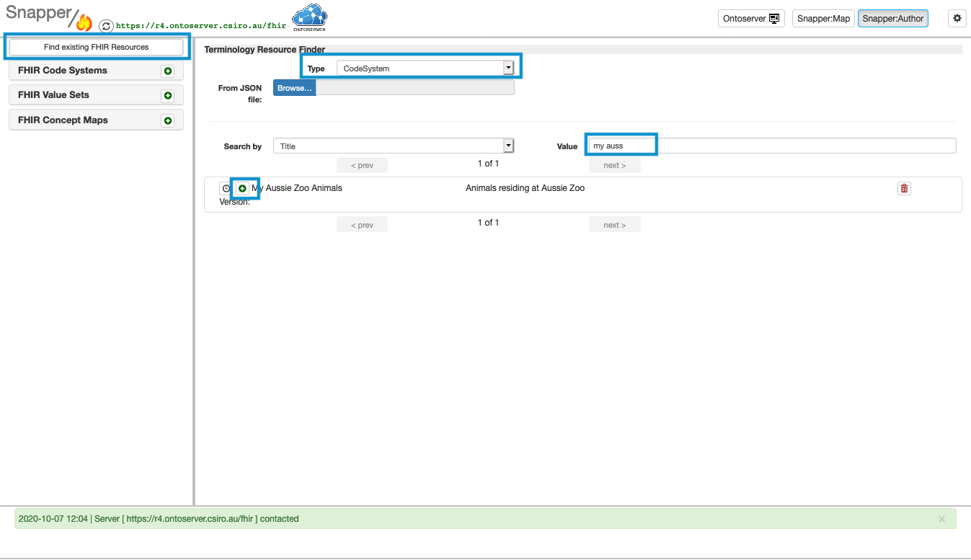Image resolution: width=971 pixels, height=560 pixels.
Task: Open the Ontoserver button
Action: (x=751, y=19)
